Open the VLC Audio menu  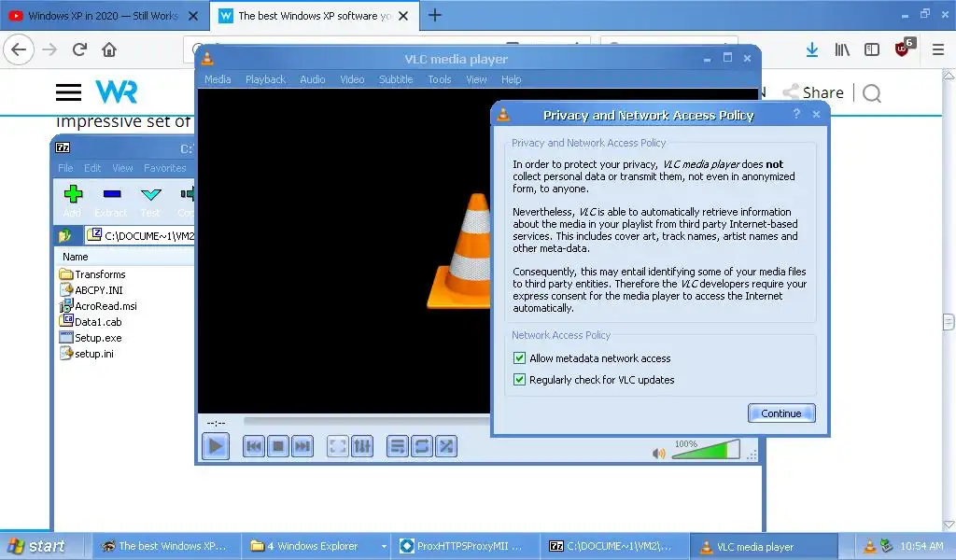click(x=312, y=79)
